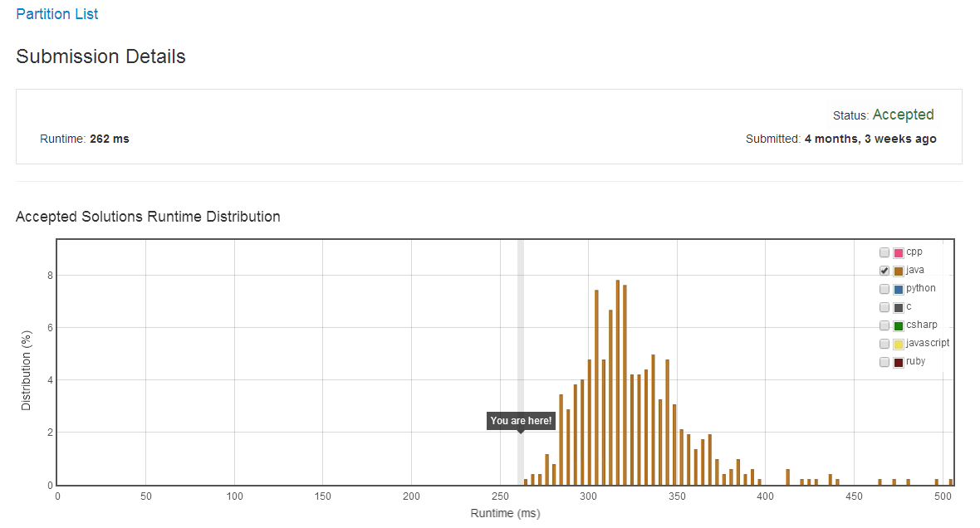Enable the ruby checkbox in legend

point(884,362)
